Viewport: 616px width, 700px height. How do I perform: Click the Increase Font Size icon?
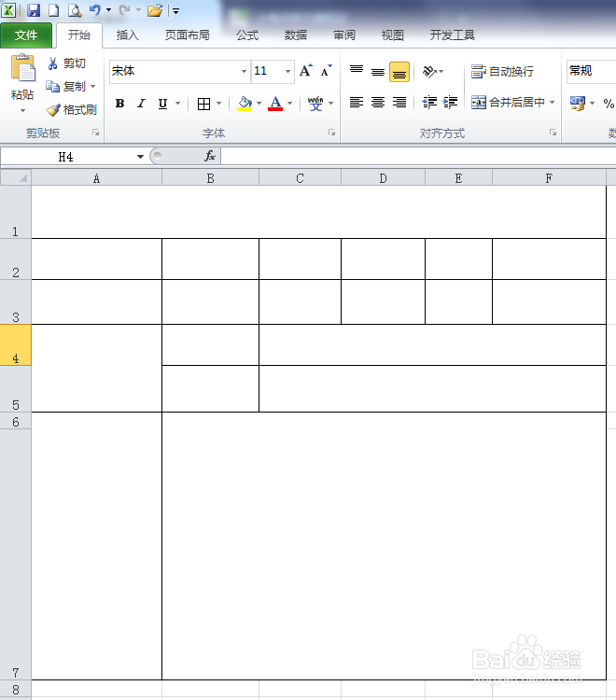point(306,71)
